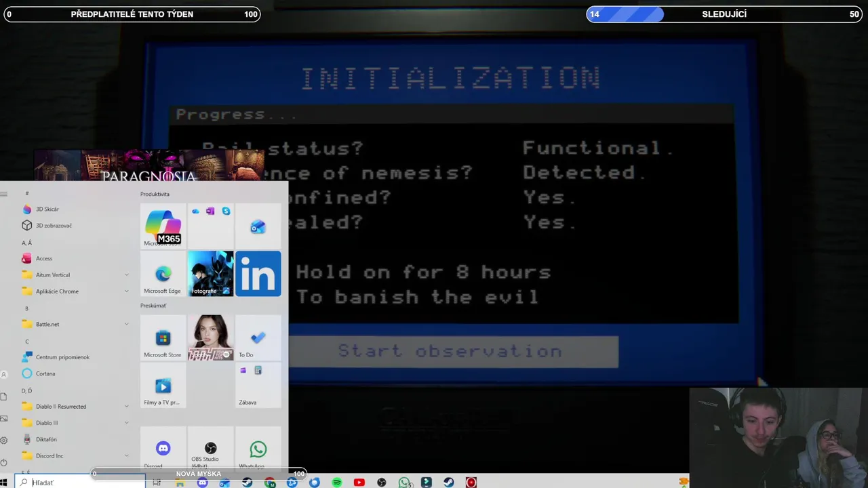Open Discord from the taskbar
This screenshot has height=488, width=868.
coord(202,483)
